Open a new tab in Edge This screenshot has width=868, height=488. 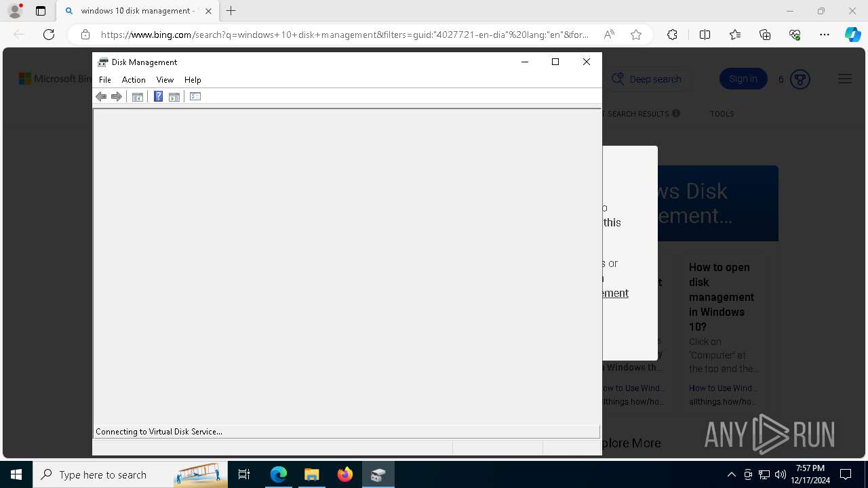pos(231,11)
